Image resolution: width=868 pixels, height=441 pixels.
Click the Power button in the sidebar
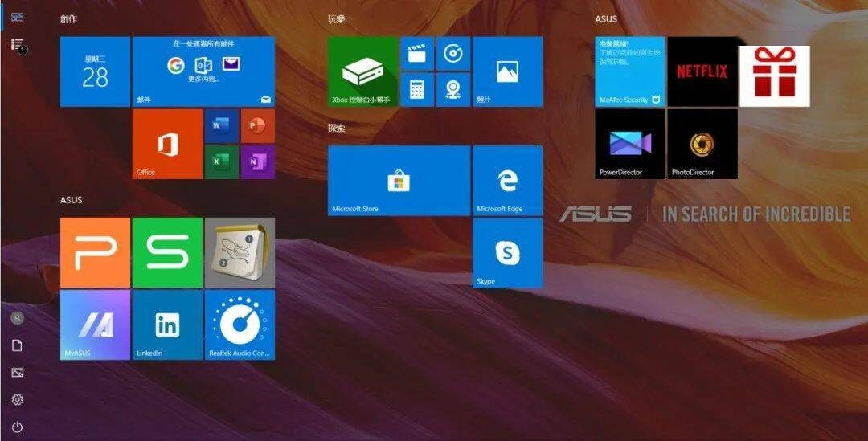17,427
